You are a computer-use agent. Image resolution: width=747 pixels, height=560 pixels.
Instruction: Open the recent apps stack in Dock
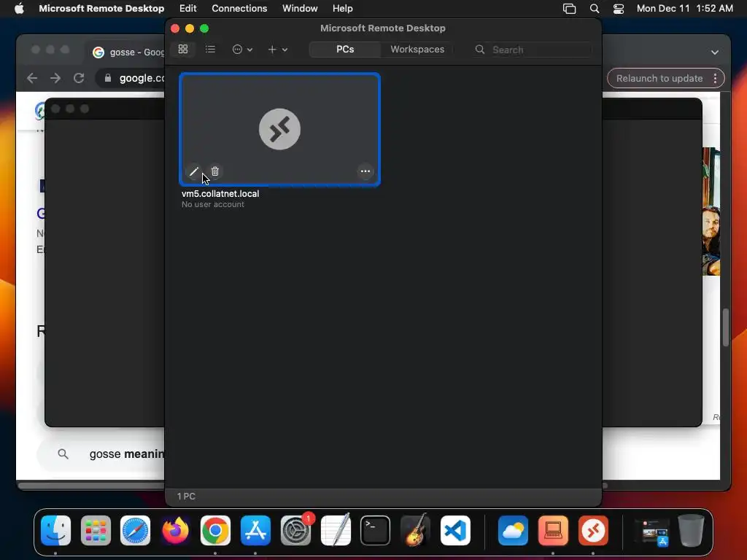click(651, 532)
